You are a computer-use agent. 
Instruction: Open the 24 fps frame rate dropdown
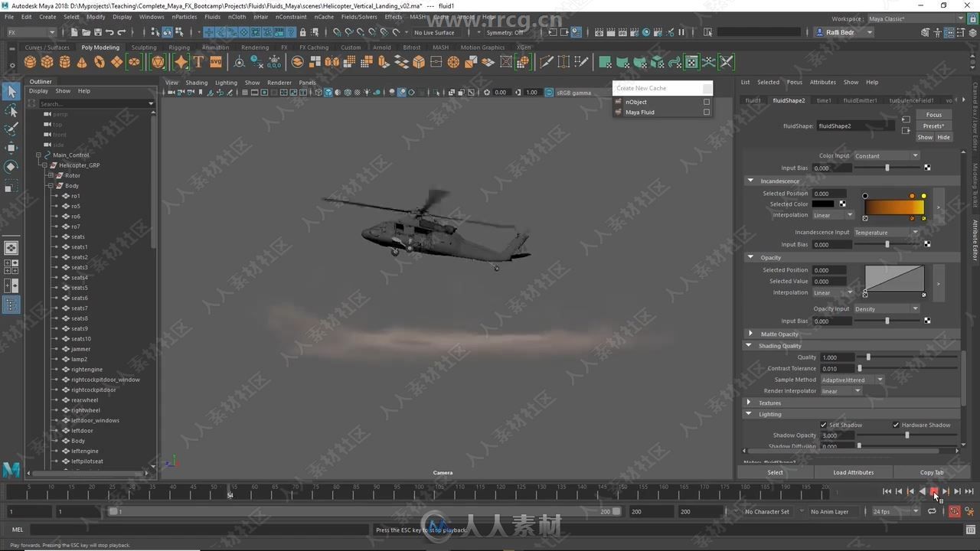pyautogui.click(x=895, y=511)
